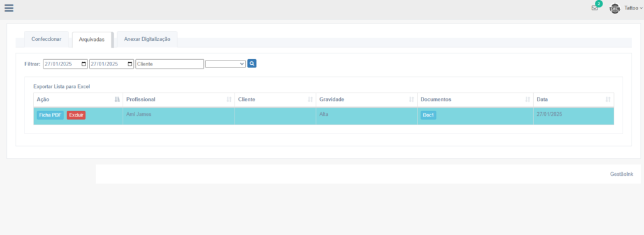
Task: Open calendar picker of second date field
Action: [x=130, y=64]
